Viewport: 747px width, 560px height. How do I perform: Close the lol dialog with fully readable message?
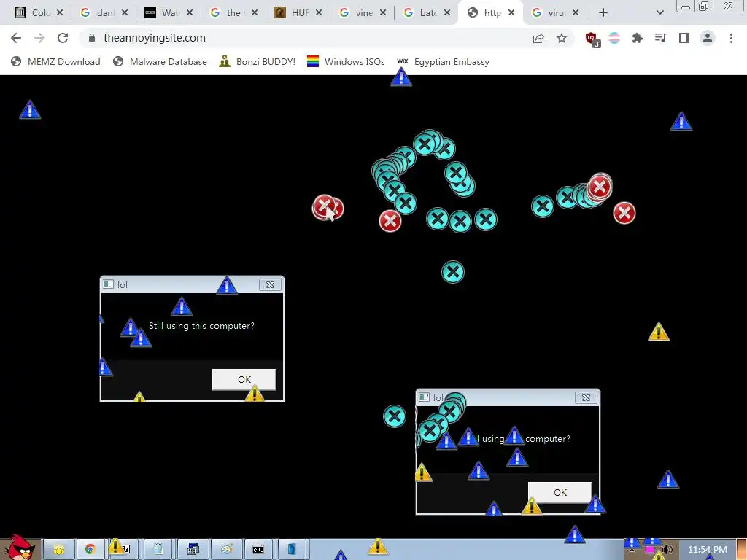270,285
